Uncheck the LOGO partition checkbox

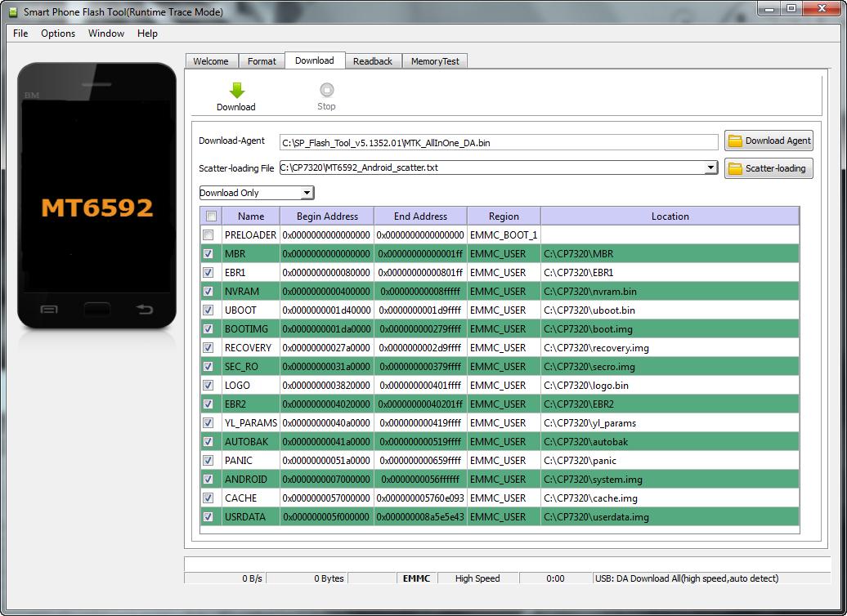tap(208, 386)
